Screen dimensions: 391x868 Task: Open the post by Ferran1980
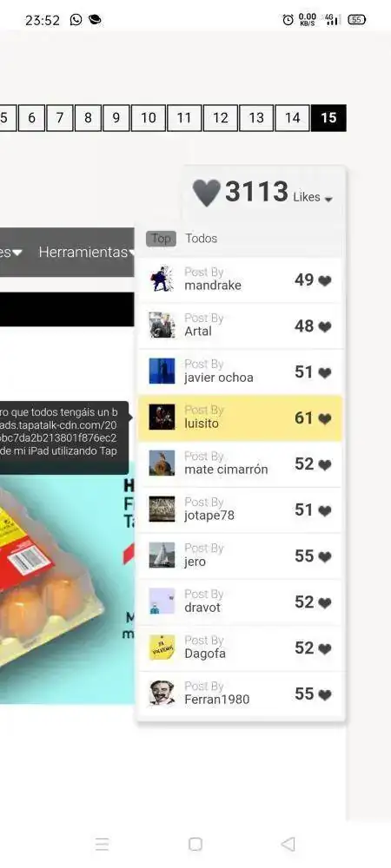[x=240, y=693]
